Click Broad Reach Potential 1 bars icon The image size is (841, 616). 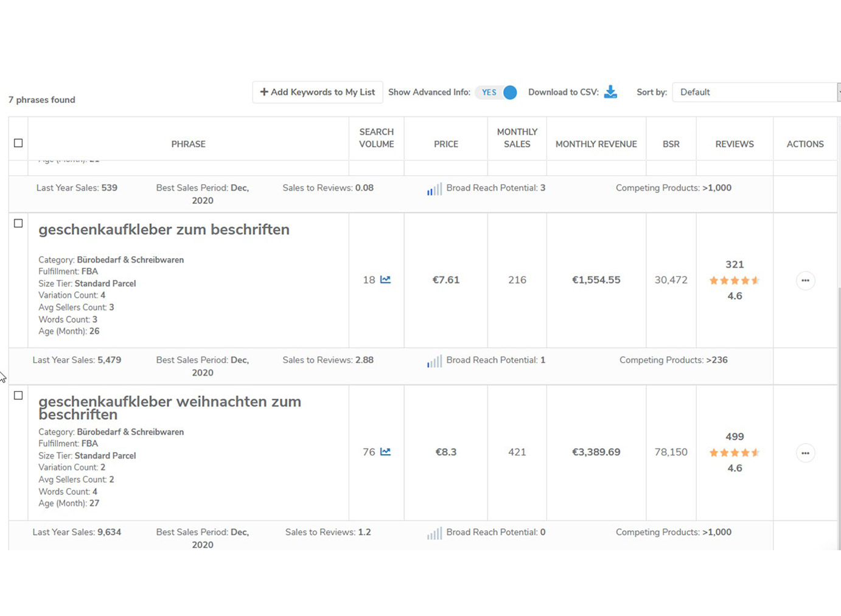point(434,361)
